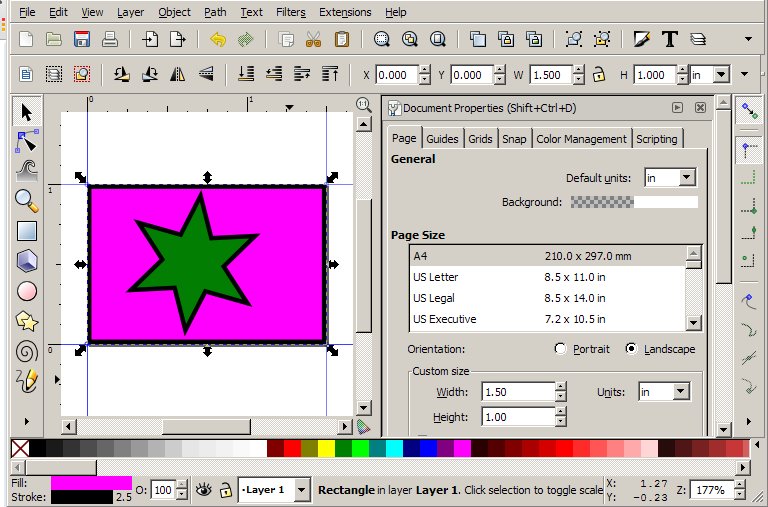Viewport: 768px width, 507px height.
Task: Click the Background color swatch
Action: click(633, 202)
